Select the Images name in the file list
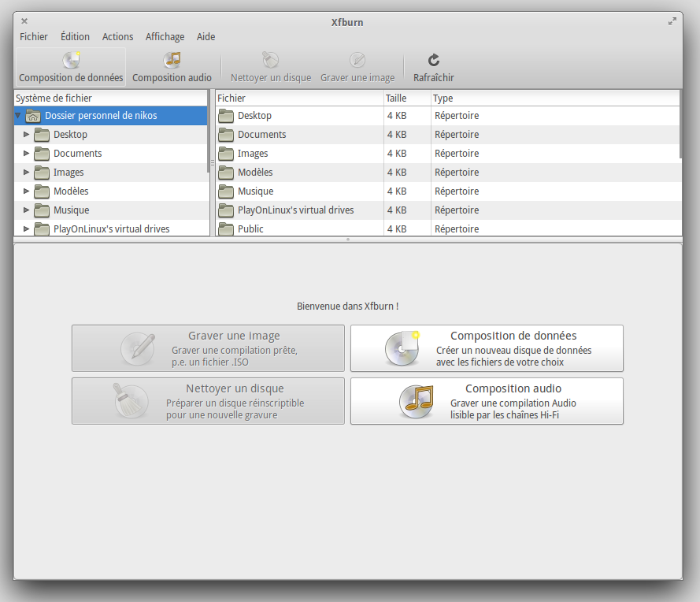Screen dimensions: 700x602 (x=253, y=153)
